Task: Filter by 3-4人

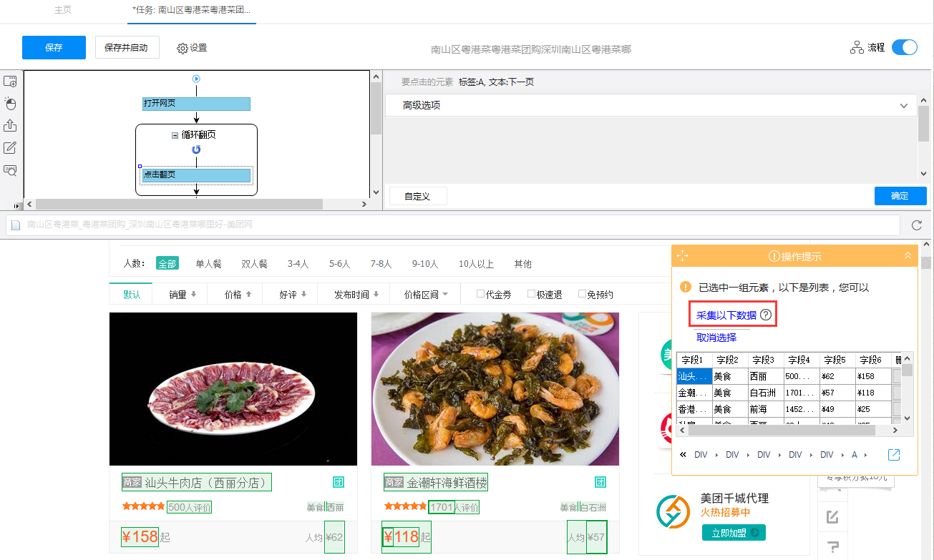Action: point(298,264)
